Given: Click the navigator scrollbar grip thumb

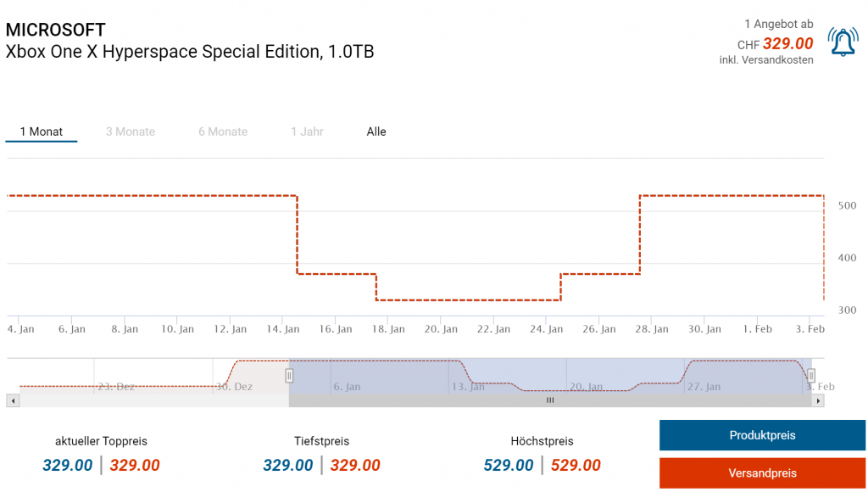Looking at the screenshot, I should [x=549, y=400].
